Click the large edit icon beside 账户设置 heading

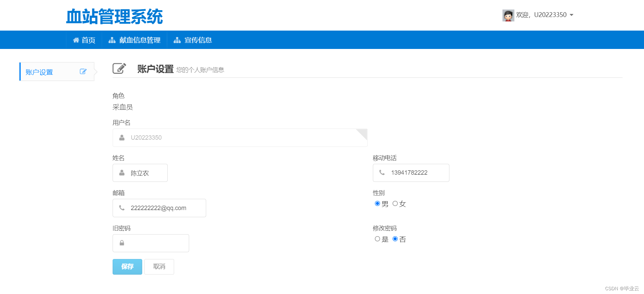tap(119, 68)
